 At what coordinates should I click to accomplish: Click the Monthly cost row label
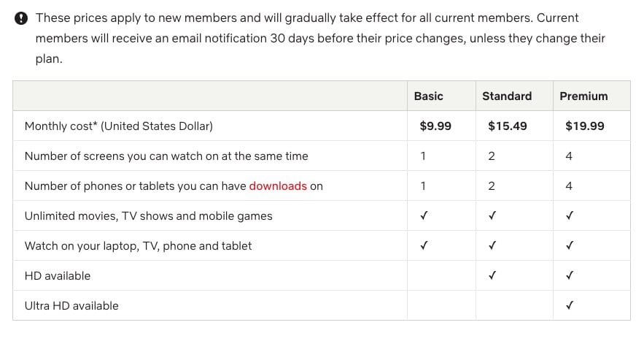coord(119,126)
